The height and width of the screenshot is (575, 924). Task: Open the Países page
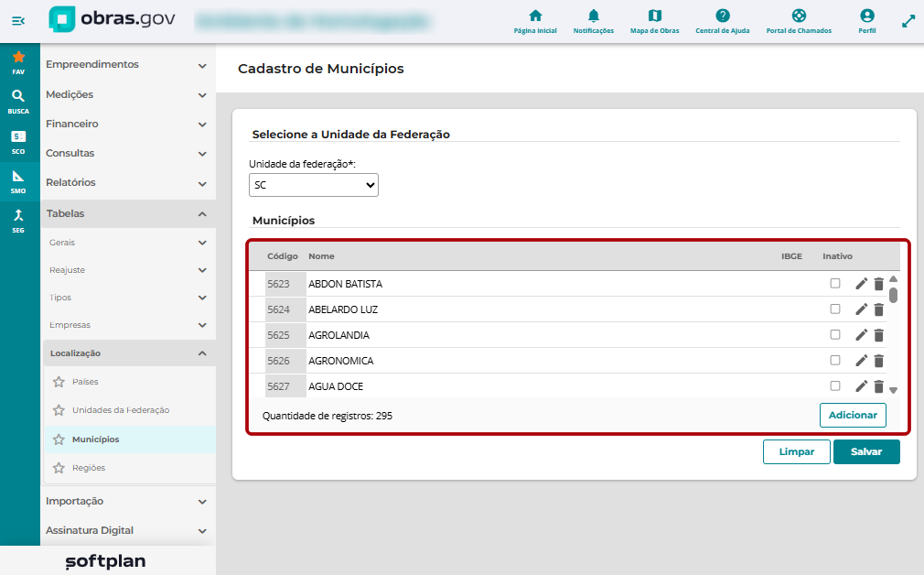click(x=85, y=382)
